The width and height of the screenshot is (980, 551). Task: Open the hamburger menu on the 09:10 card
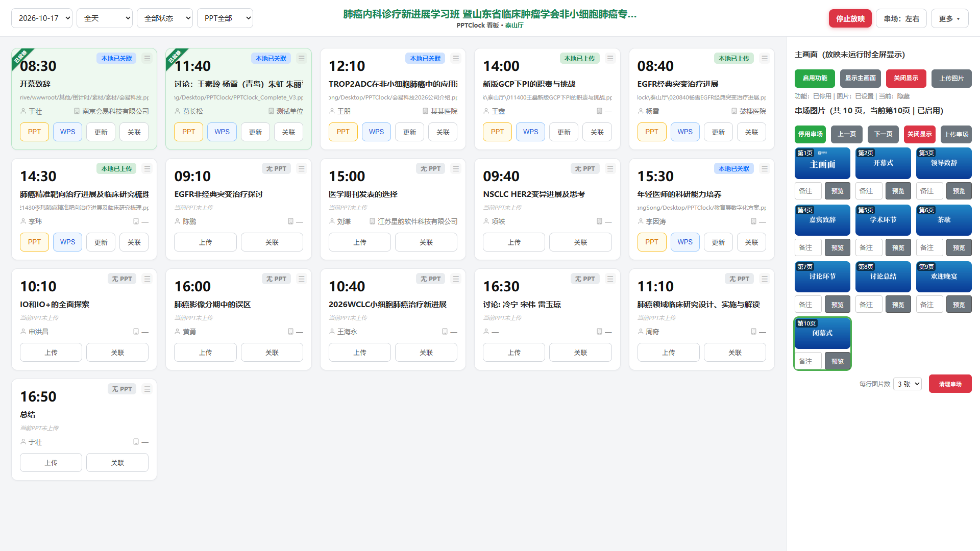[x=302, y=169]
